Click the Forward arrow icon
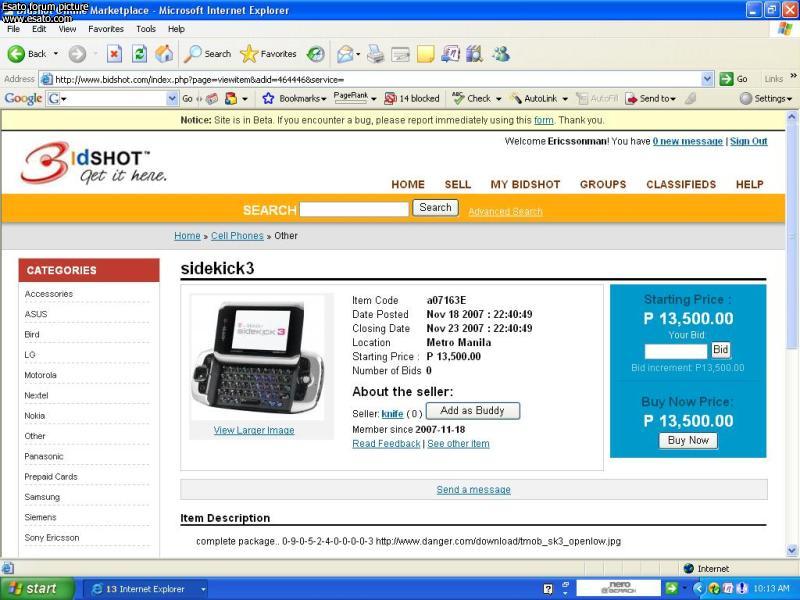 77,54
